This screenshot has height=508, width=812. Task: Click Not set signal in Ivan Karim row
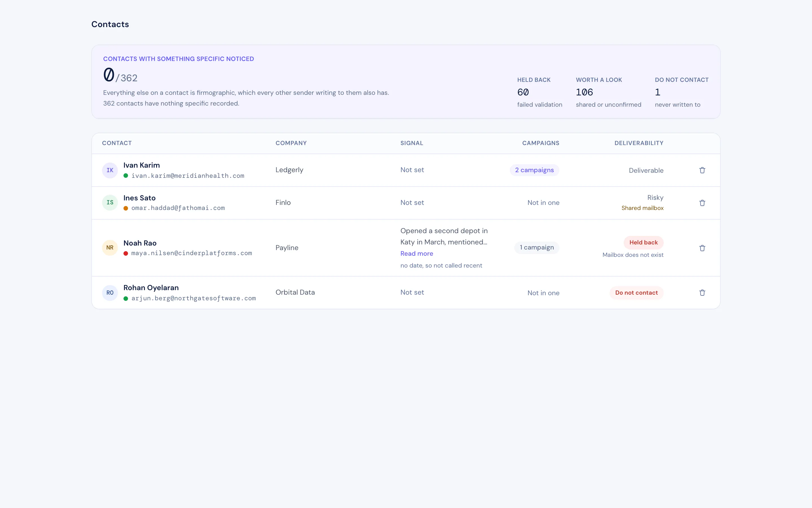point(412,170)
